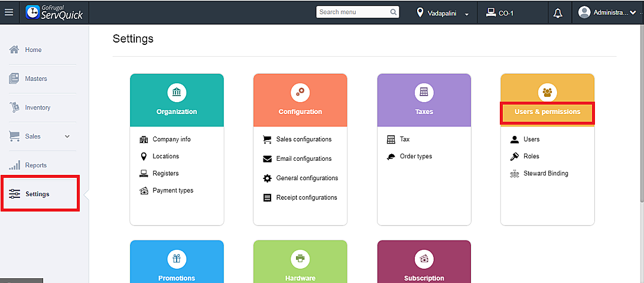Click the Inventory trolley icon in the sidebar
The image size is (644, 283).
click(14, 107)
